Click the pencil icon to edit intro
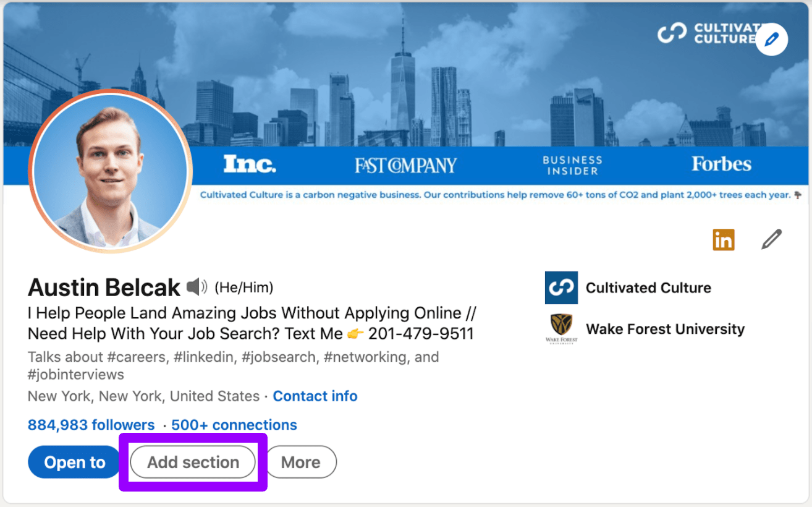The image size is (812, 507). click(x=771, y=239)
